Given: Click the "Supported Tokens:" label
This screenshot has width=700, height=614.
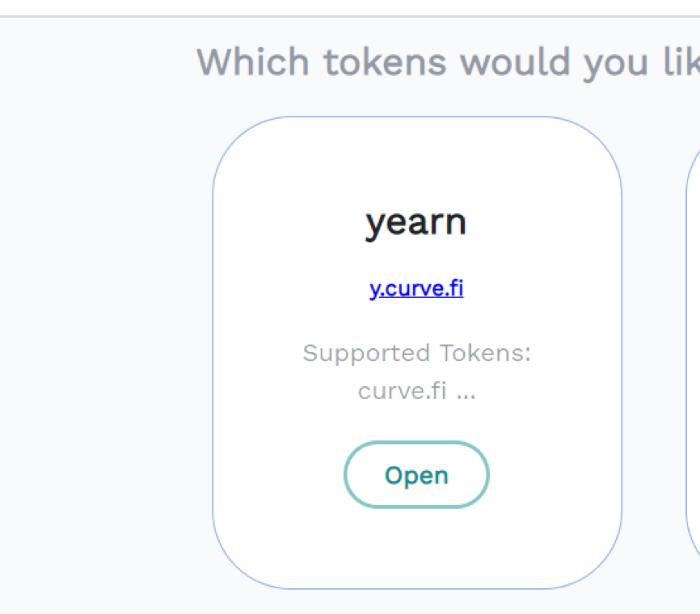Looking at the screenshot, I should click(416, 353).
